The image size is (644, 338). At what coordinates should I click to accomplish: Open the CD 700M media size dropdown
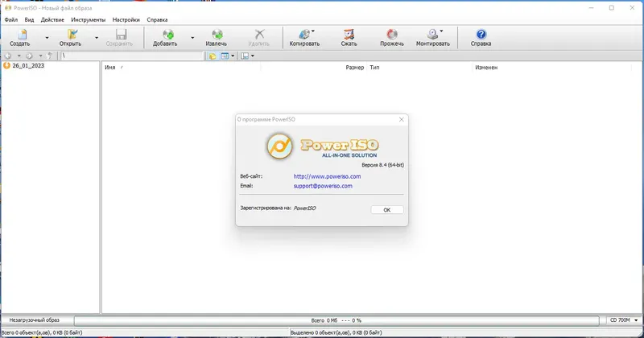coord(624,320)
